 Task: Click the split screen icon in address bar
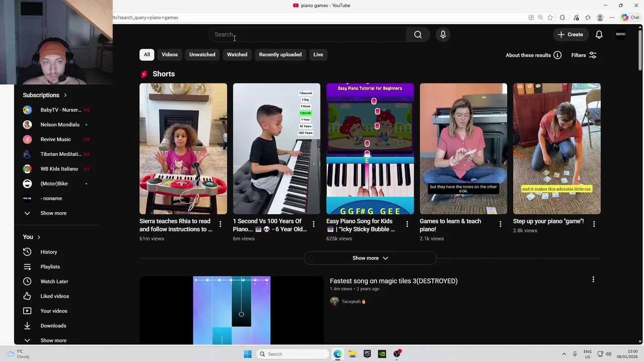pyautogui.click(x=531, y=18)
